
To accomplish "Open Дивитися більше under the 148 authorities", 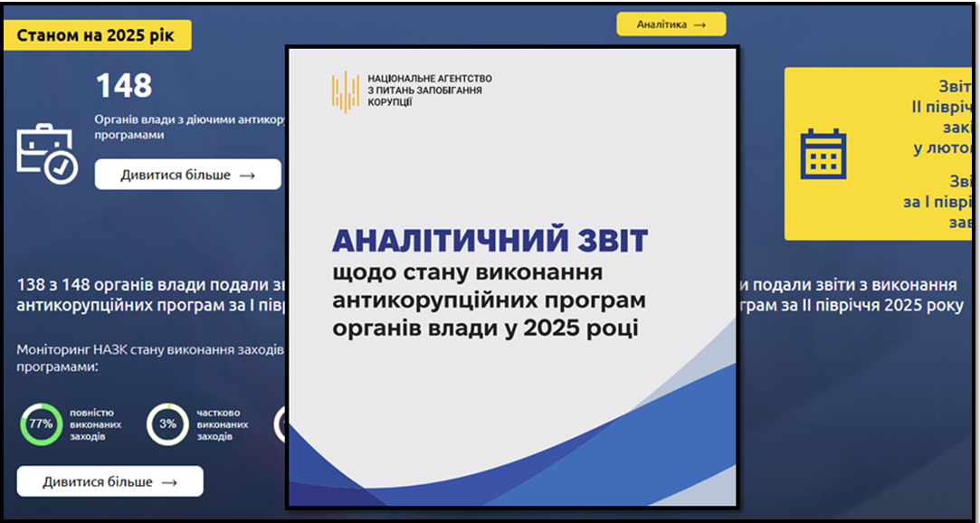I will click(187, 175).
